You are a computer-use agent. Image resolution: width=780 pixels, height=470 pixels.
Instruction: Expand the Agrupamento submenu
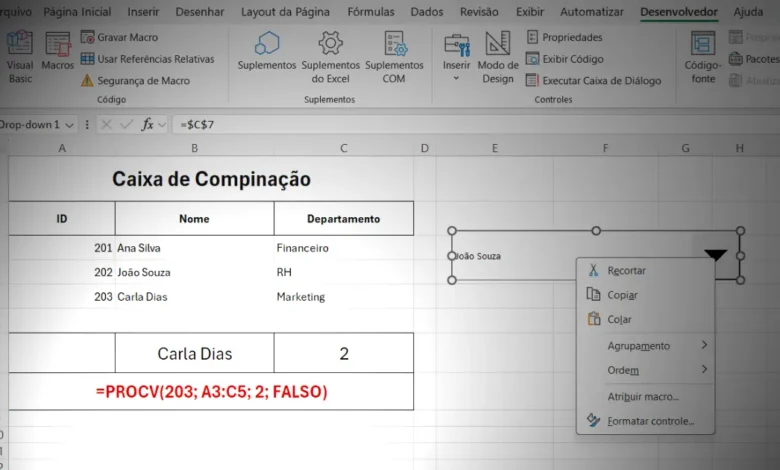point(646,346)
